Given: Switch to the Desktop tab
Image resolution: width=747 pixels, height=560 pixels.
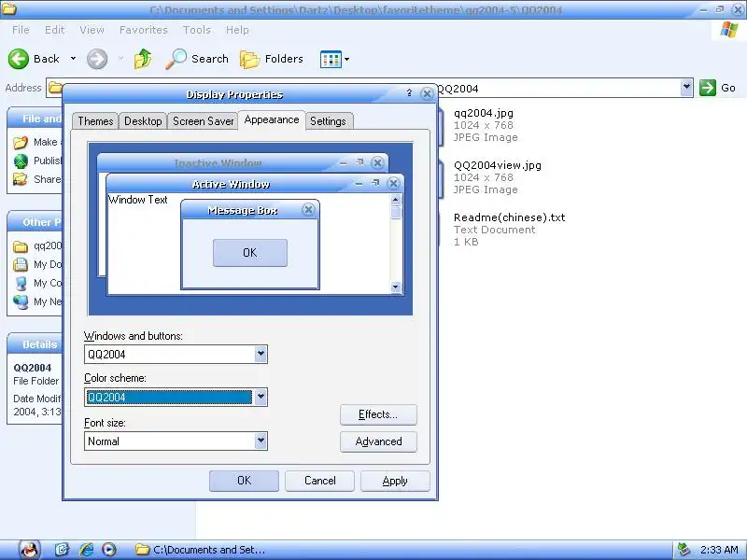Looking at the screenshot, I should click(x=143, y=121).
